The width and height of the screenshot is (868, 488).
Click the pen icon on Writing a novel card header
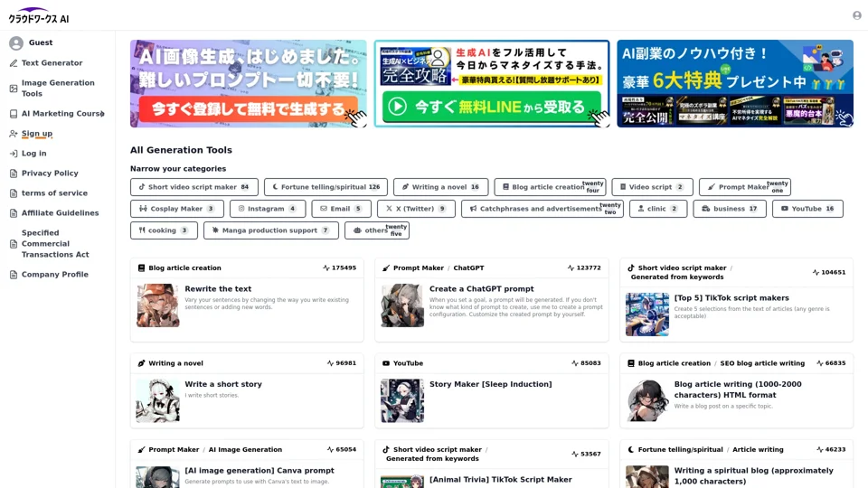tap(141, 363)
